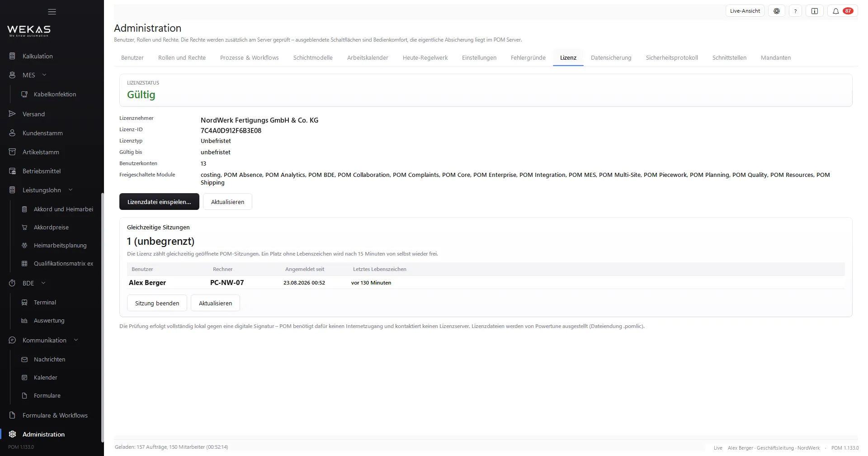Click the Lizenz-ID value 7C4A0D912F6B3E08

[231, 130]
